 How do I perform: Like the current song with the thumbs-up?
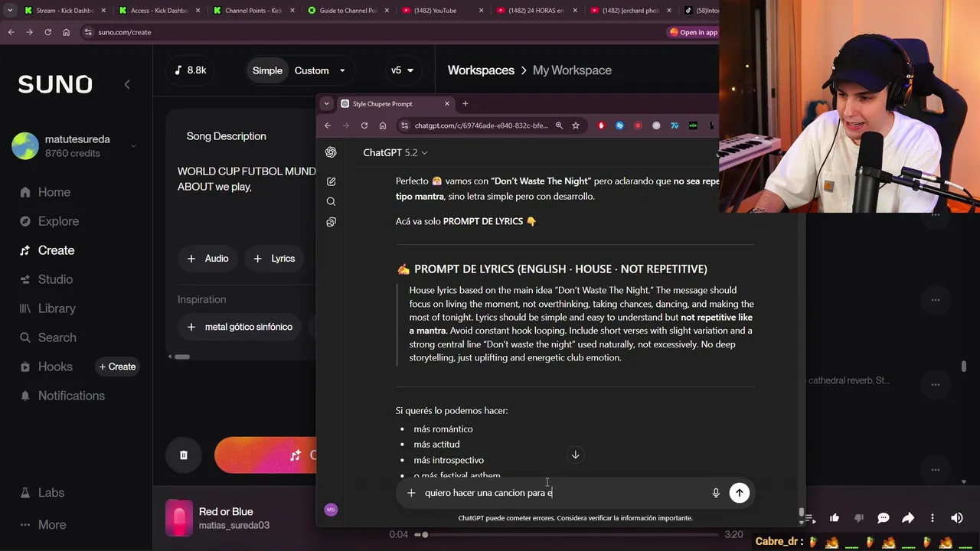(x=835, y=518)
